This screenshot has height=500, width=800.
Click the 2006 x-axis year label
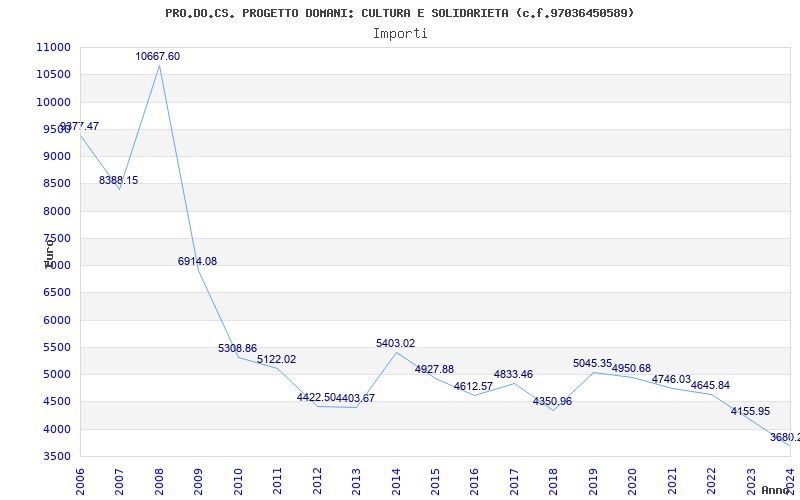[80, 481]
